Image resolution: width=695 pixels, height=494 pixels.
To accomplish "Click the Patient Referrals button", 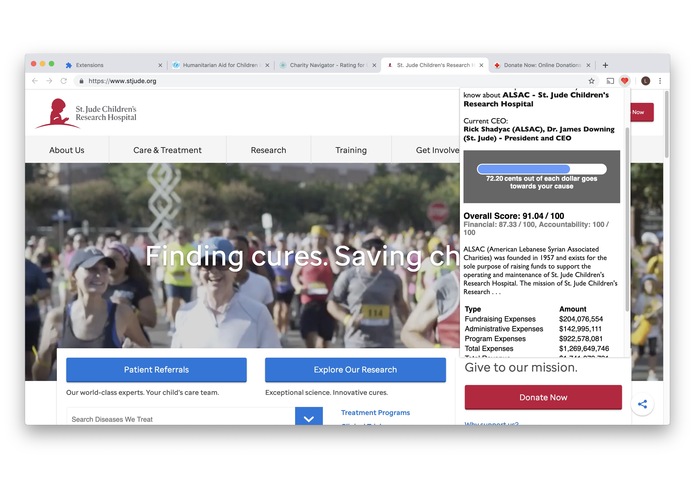I will pos(156,370).
